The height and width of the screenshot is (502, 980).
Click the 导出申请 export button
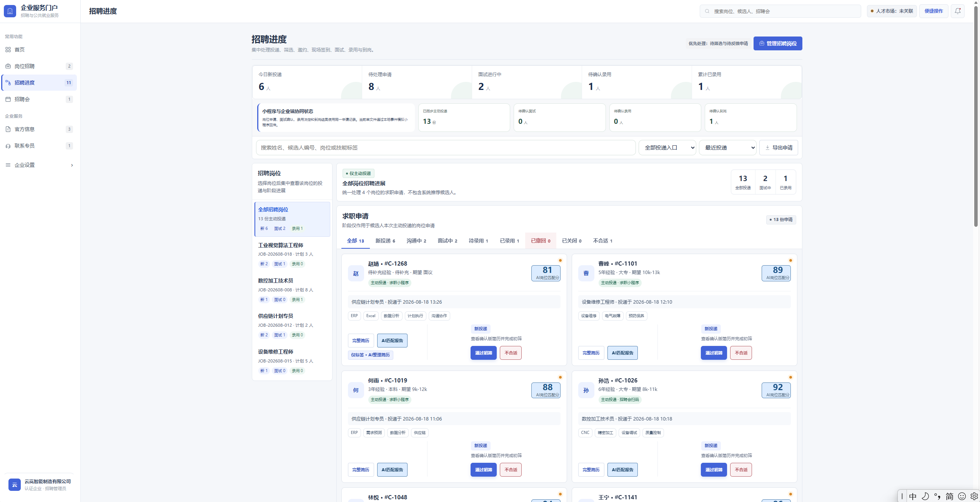[779, 148]
